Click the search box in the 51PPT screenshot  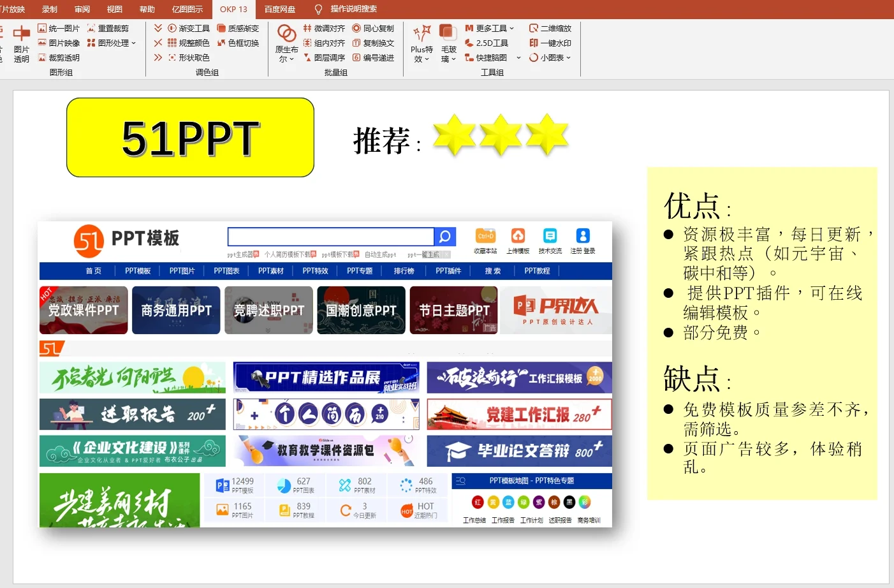[x=332, y=237]
